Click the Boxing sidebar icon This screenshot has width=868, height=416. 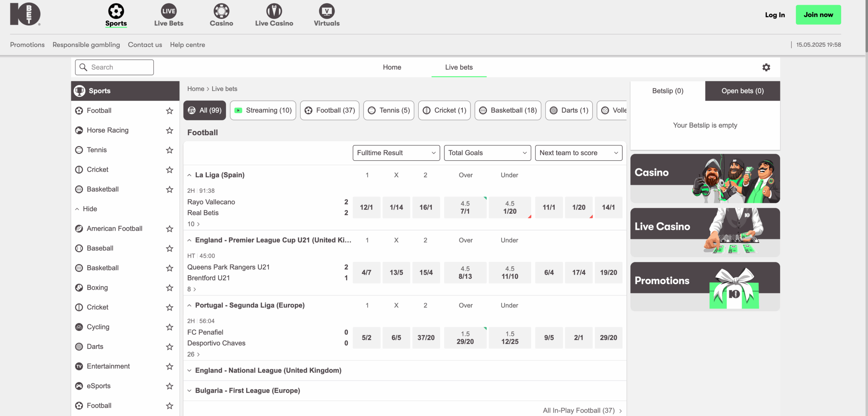point(79,287)
